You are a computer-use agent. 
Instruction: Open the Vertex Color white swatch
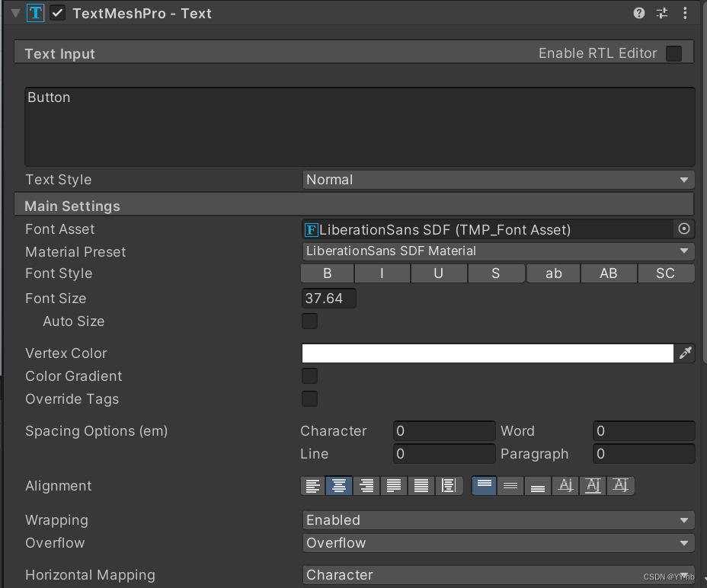488,353
